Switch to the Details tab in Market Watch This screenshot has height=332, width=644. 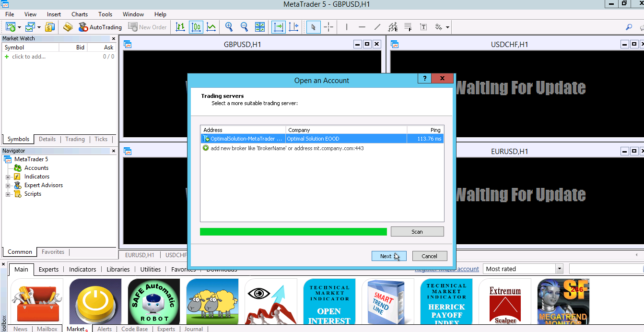point(47,139)
